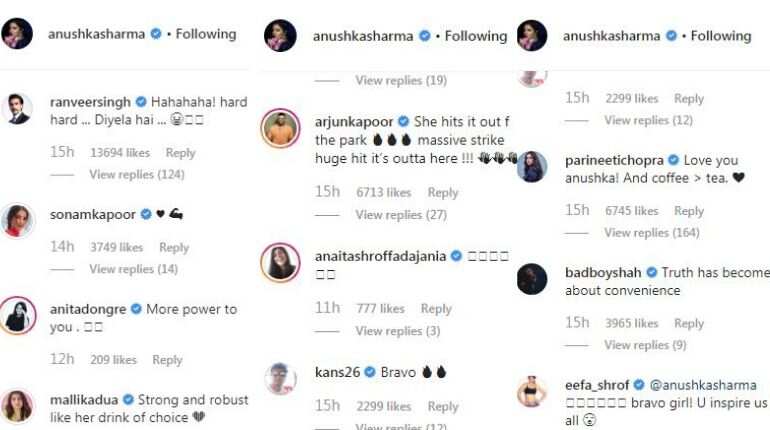Click parineetichopra's profile picture
Viewport: 770px width, 430px height.
[532, 167]
